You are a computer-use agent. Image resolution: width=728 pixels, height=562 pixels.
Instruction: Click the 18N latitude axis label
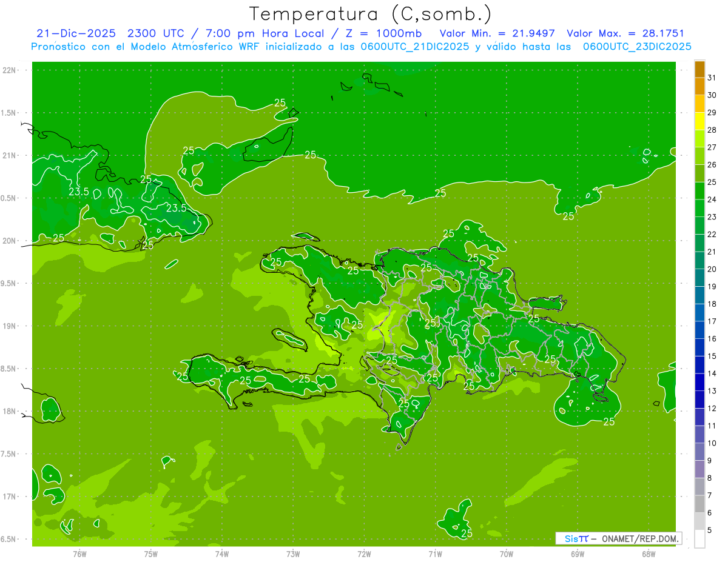[x=10, y=411]
